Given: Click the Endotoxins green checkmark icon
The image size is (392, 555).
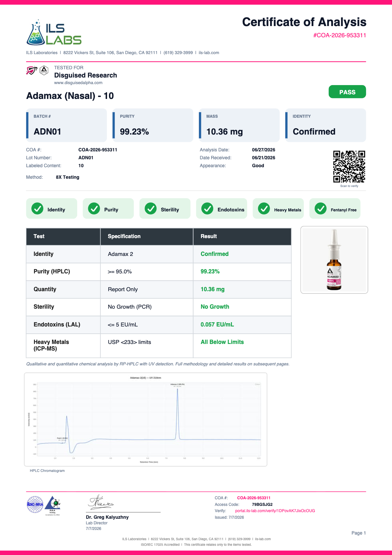Looking at the screenshot, I should [207, 208].
